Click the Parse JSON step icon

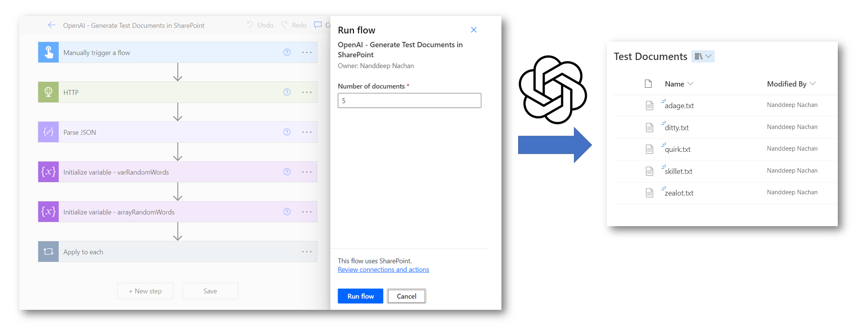[x=48, y=132]
